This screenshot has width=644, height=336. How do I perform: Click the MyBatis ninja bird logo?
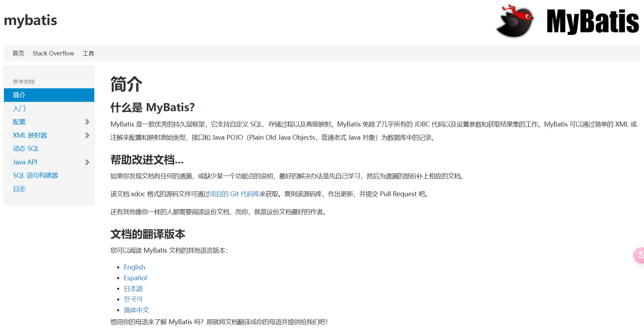(515, 21)
